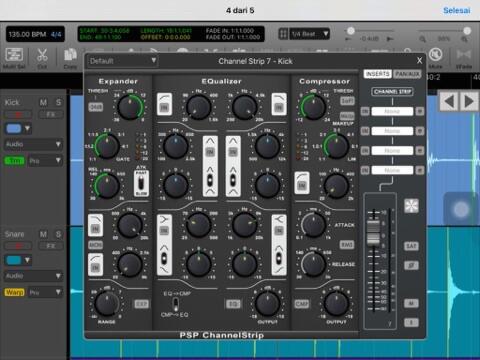Toggle the CMP bypass button
480x360 pixels.
302,304
